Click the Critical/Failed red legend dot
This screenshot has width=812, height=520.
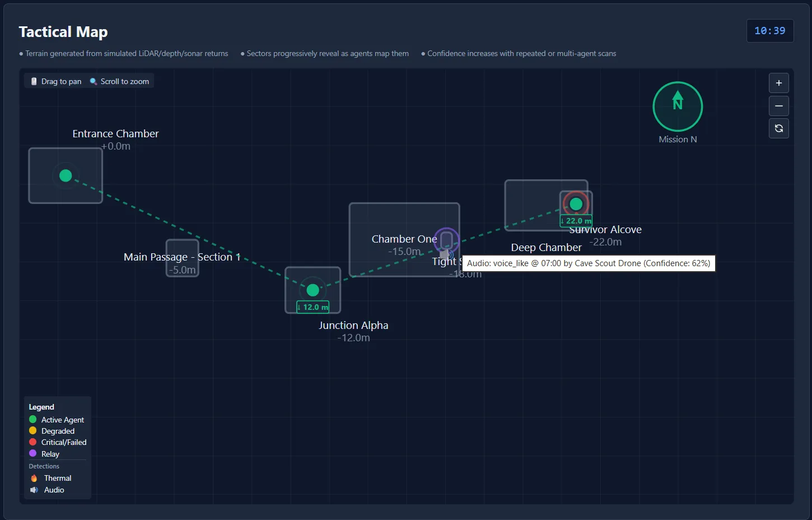point(32,442)
